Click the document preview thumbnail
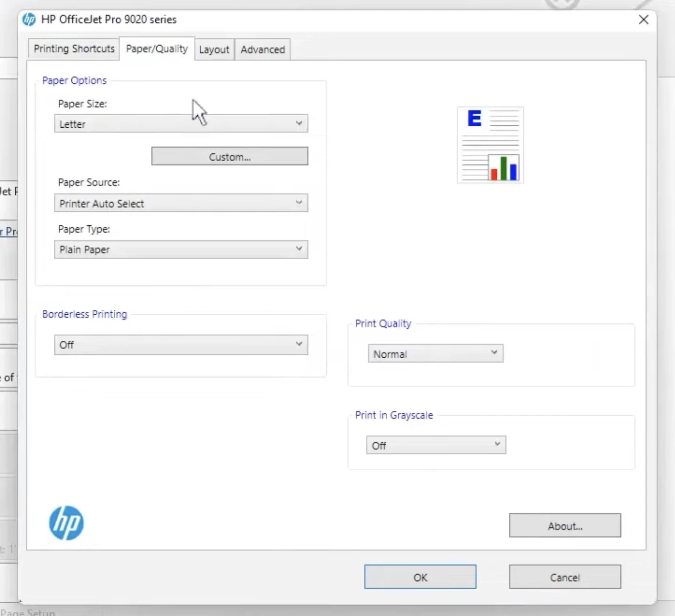The width and height of the screenshot is (675, 616). (490, 145)
